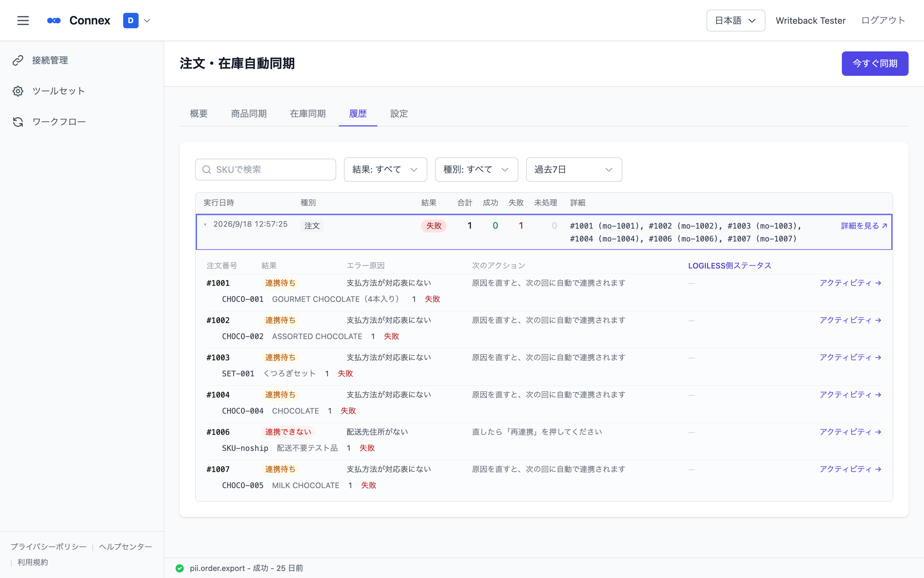This screenshot has width=924, height=578.
Task: Open アクティビティ link for order #1002
Action: [x=850, y=320]
